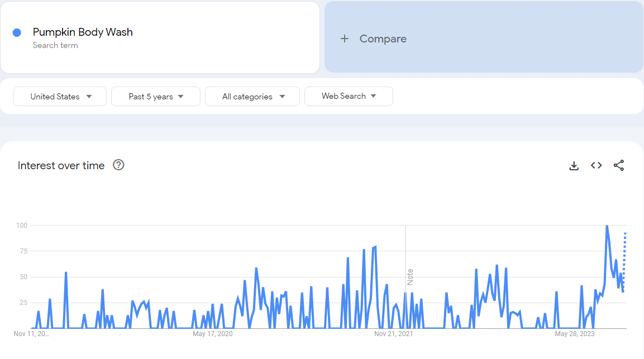Click the May 17, 2020 axis label
644x359 pixels.
(212, 334)
